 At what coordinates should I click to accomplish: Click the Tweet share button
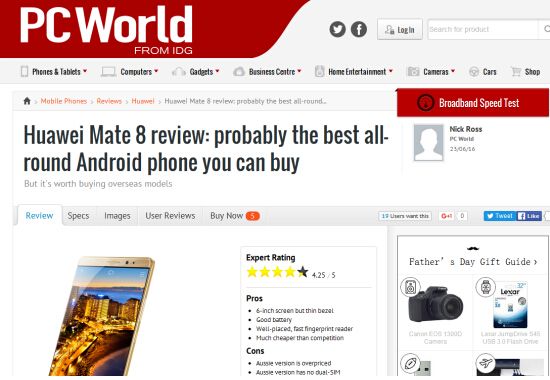[x=500, y=216]
